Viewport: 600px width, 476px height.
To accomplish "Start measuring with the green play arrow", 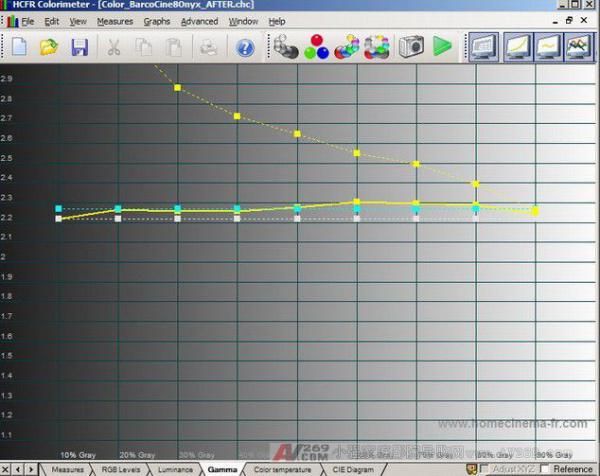I will point(442,46).
